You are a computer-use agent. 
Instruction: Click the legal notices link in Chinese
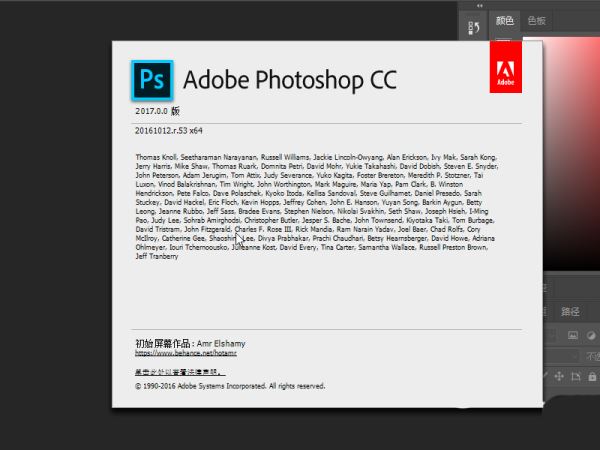click(x=180, y=372)
